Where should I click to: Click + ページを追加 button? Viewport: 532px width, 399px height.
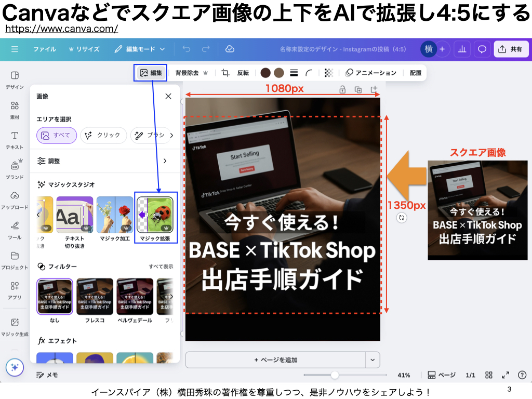click(275, 360)
